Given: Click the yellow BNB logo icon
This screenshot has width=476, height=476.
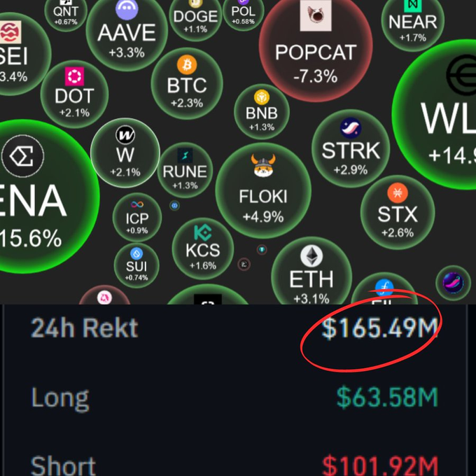Looking at the screenshot, I should (261, 97).
